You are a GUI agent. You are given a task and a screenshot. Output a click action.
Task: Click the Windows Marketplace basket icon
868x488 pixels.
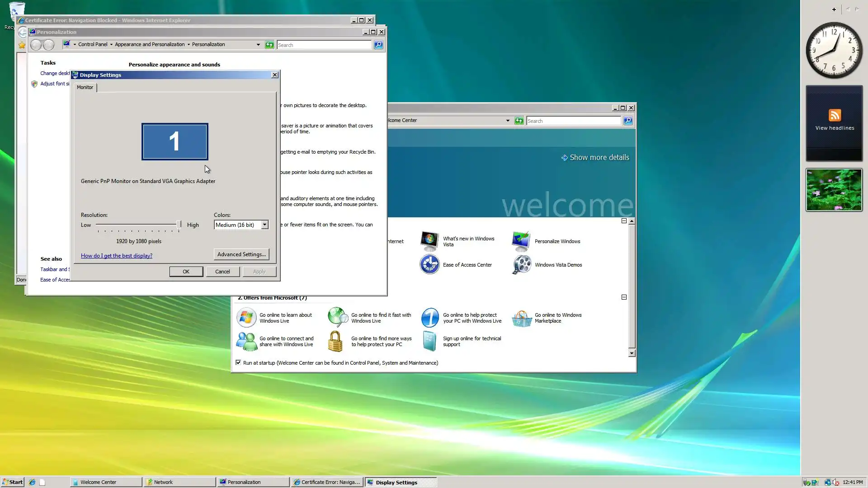522,318
